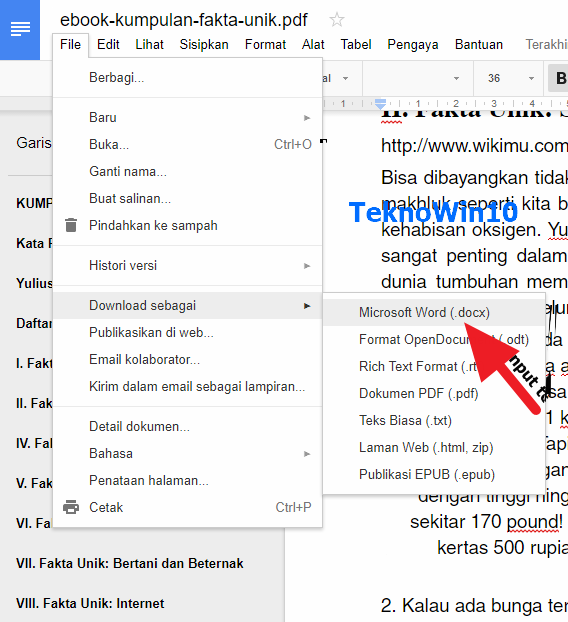568x622 pixels.
Task: Select Email kolaborator... entry
Action: (x=187, y=359)
